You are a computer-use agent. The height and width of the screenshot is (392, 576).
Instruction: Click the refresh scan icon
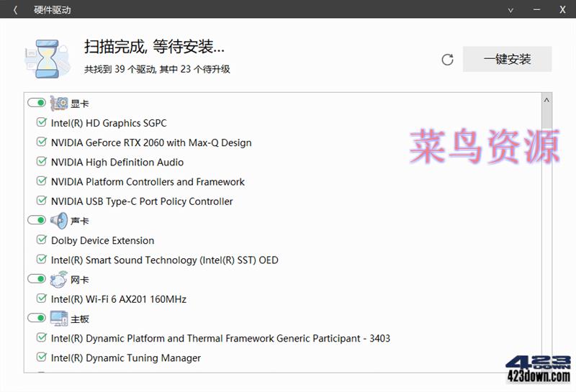[447, 60]
